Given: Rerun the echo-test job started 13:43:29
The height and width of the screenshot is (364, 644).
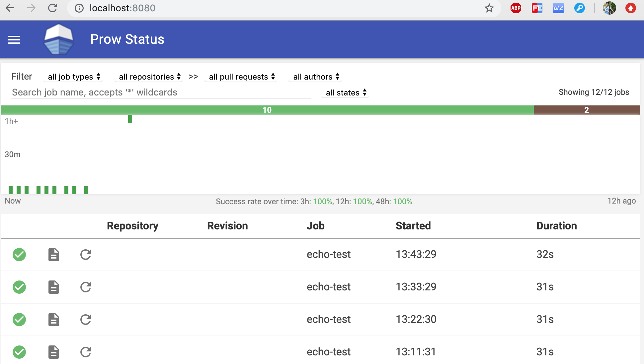Looking at the screenshot, I should 86,255.
